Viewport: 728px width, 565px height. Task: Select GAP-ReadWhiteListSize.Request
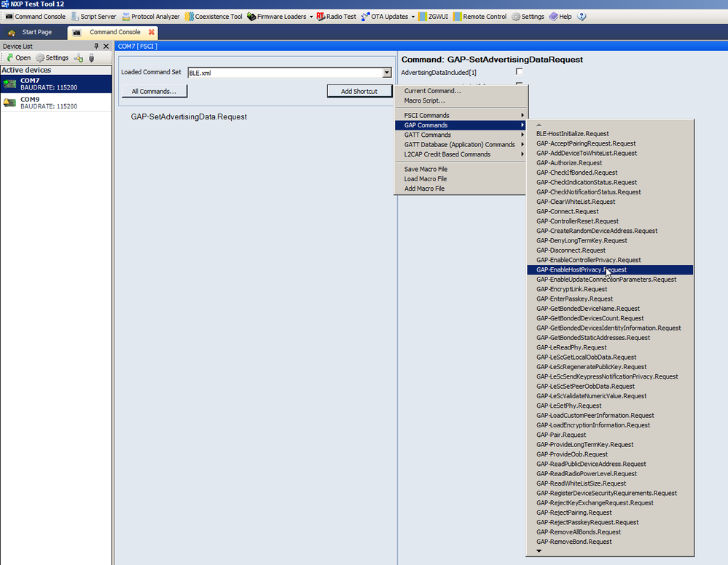click(610, 484)
